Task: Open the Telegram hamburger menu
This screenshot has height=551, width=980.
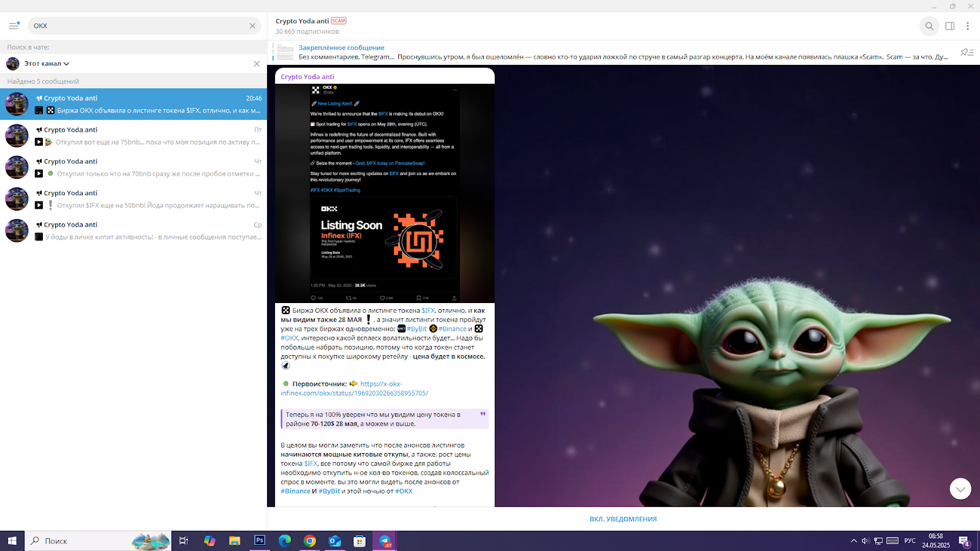Action: click(13, 26)
